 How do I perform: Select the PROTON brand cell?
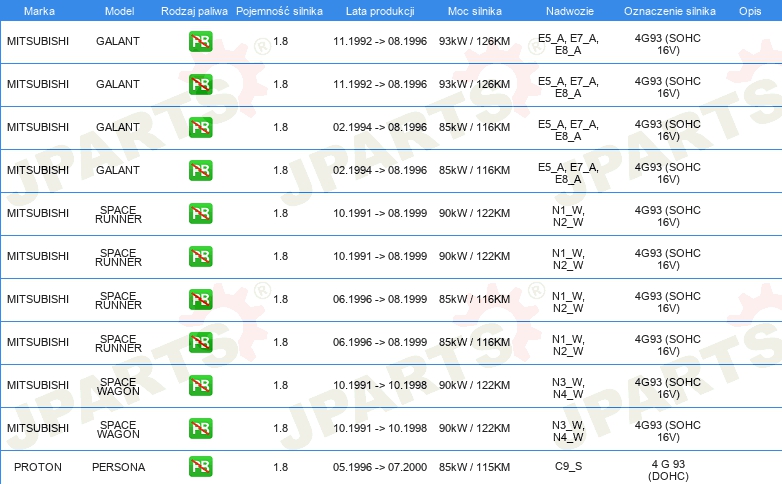pos(38,467)
